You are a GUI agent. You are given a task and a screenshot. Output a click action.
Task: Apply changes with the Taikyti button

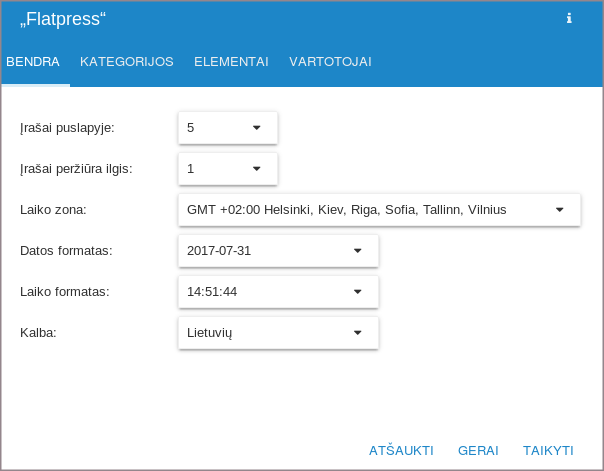[x=548, y=451]
